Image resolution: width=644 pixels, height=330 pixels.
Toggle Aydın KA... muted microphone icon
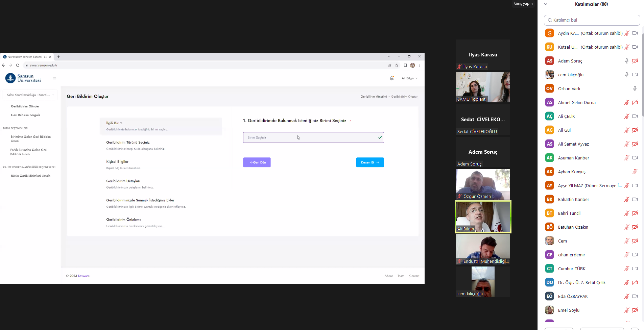point(626,33)
